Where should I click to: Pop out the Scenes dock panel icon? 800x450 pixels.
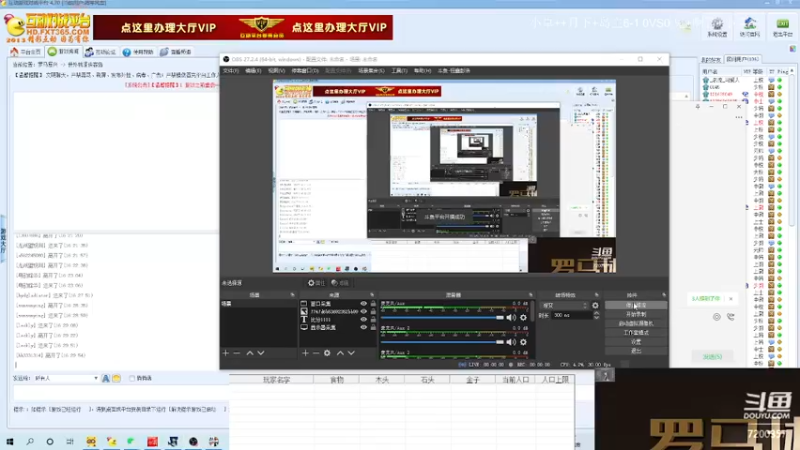(x=292, y=295)
